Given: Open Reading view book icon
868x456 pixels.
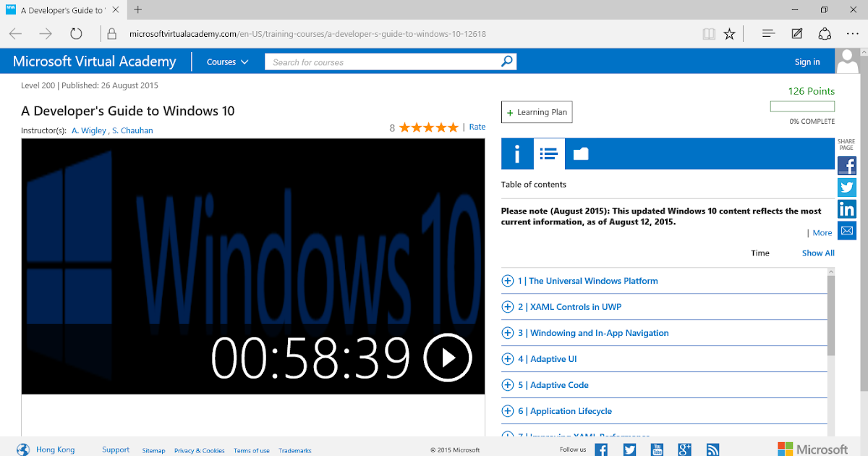Looking at the screenshot, I should coord(709,34).
